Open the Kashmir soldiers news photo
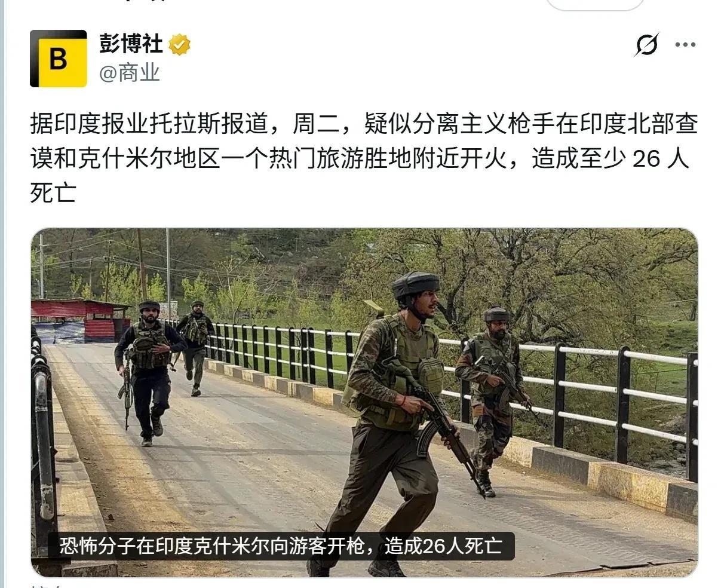 [364, 402]
